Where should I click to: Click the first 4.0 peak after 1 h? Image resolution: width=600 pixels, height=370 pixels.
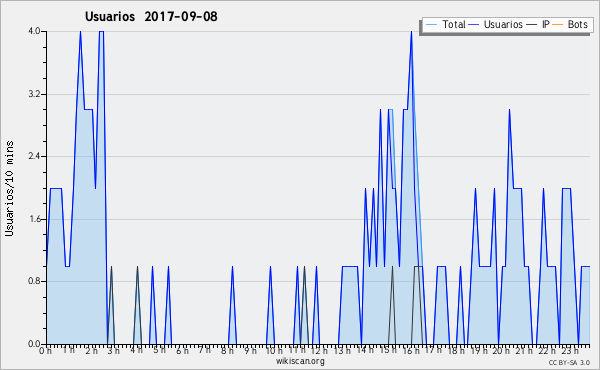(x=80, y=32)
